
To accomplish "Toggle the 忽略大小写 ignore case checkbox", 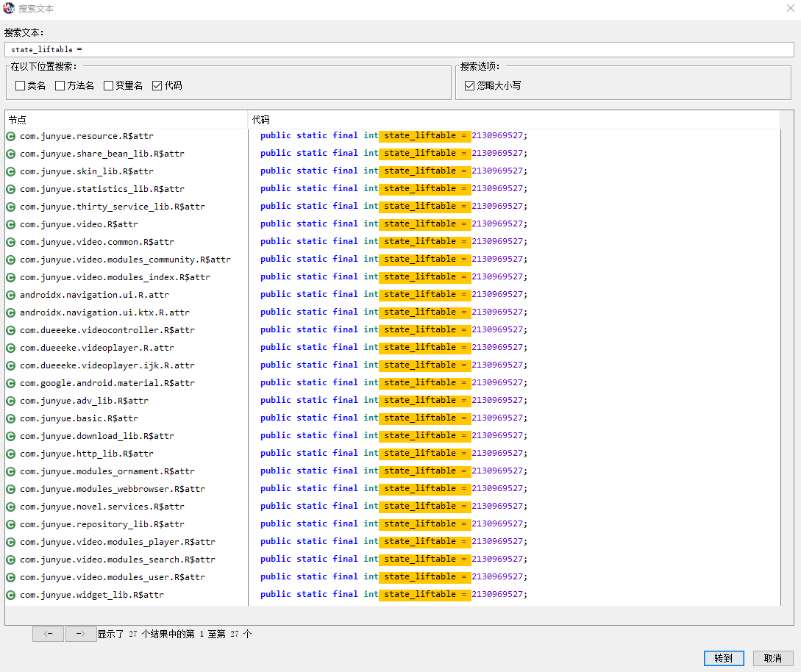I will (470, 86).
